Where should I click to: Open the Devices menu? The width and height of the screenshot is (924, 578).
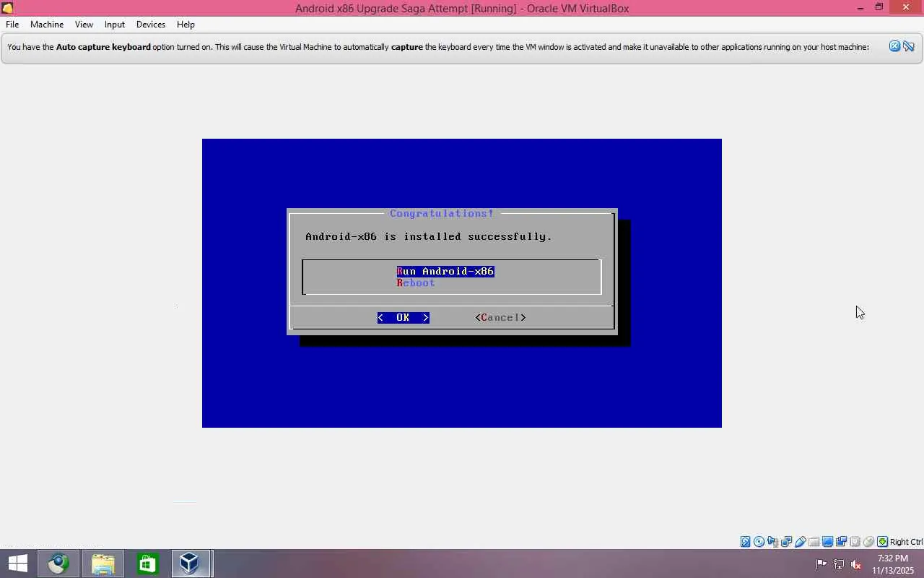151,24
